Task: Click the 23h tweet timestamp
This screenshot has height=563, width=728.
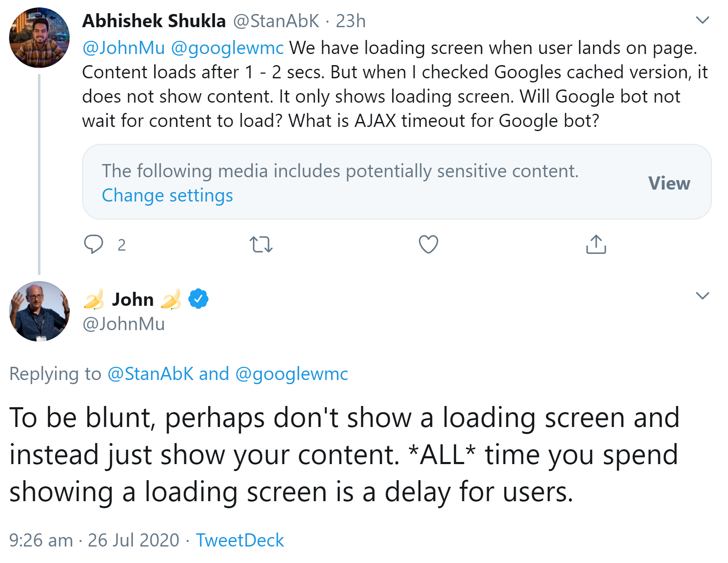Action: coord(351,21)
